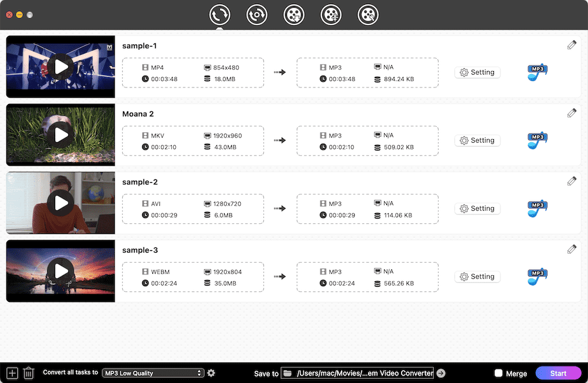Click the AVI source format label
Image resolution: width=588 pixels, height=383 pixels.
coord(156,204)
